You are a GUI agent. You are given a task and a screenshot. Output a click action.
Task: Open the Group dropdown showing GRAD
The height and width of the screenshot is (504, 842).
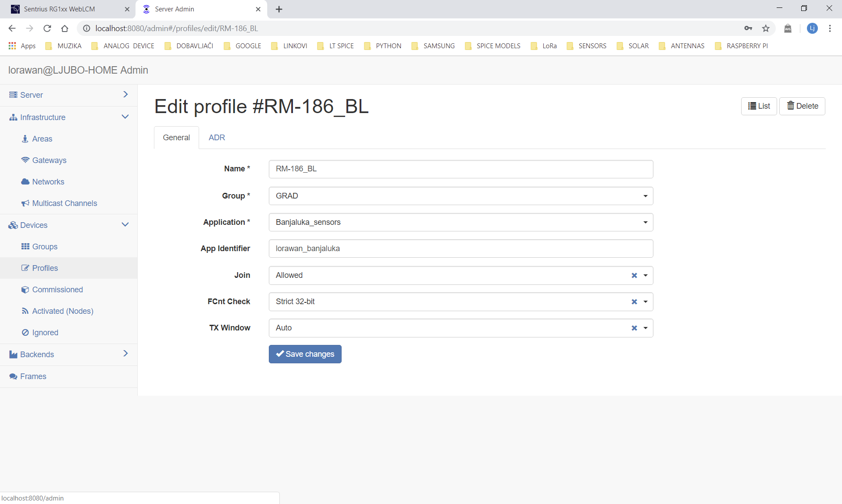pyautogui.click(x=461, y=196)
